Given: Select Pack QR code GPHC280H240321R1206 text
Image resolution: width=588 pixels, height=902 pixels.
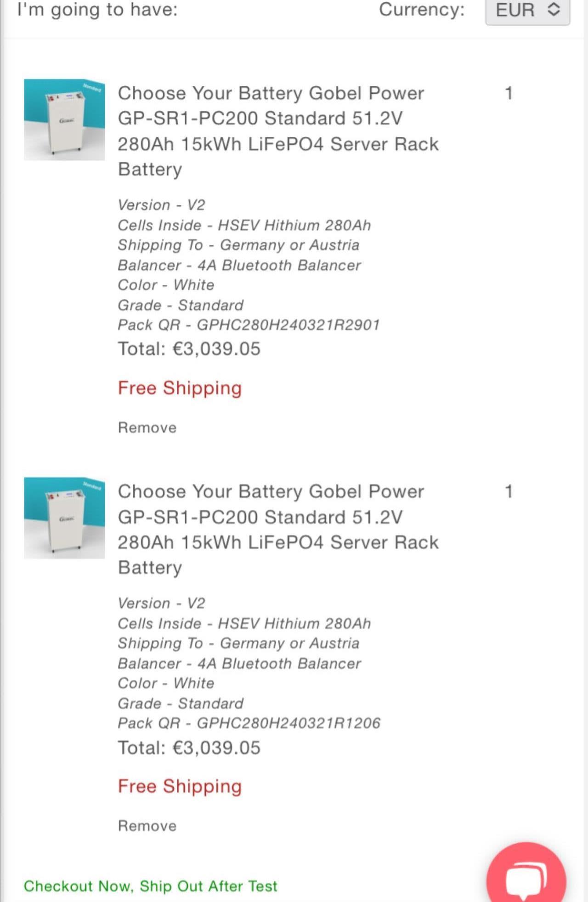Looking at the screenshot, I should tap(288, 723).
